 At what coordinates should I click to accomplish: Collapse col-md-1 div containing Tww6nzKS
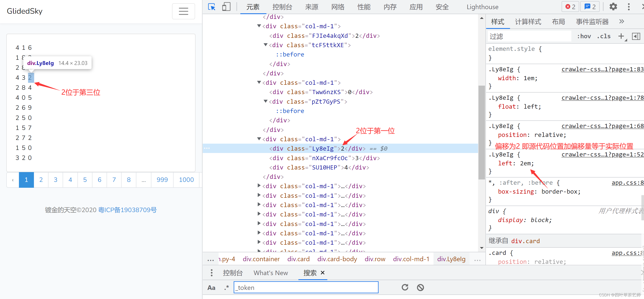[x=259, y=82]
